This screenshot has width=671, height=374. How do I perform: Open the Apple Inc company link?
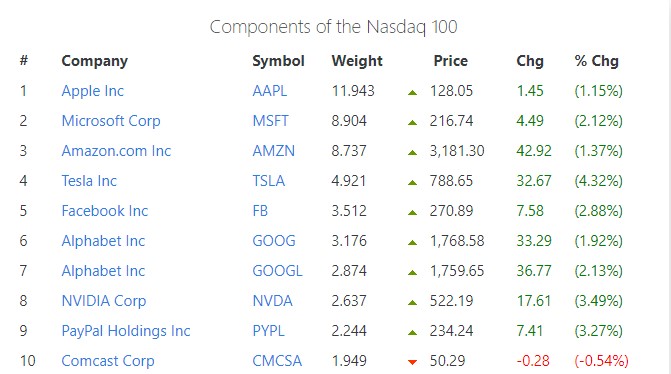[92, 91]
